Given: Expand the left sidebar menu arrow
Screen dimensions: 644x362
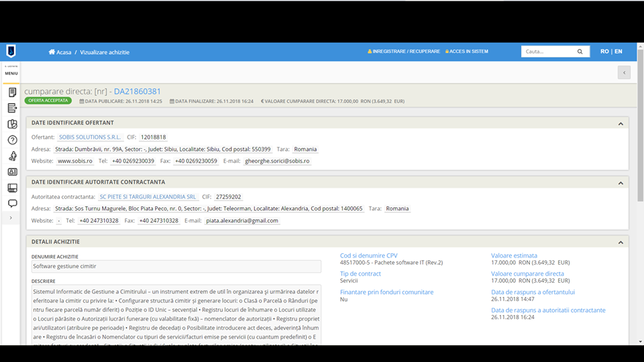Looking at the screenshot, I should tap(11, 218).
